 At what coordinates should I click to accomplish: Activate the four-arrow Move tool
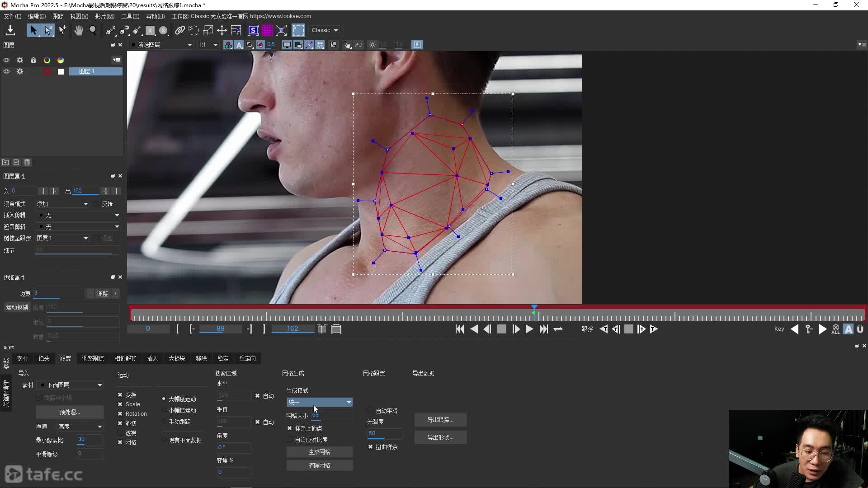pos(222,30)
